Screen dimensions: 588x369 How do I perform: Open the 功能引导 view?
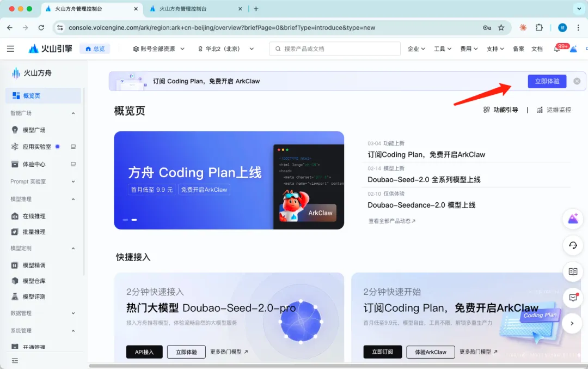point(501,110)
